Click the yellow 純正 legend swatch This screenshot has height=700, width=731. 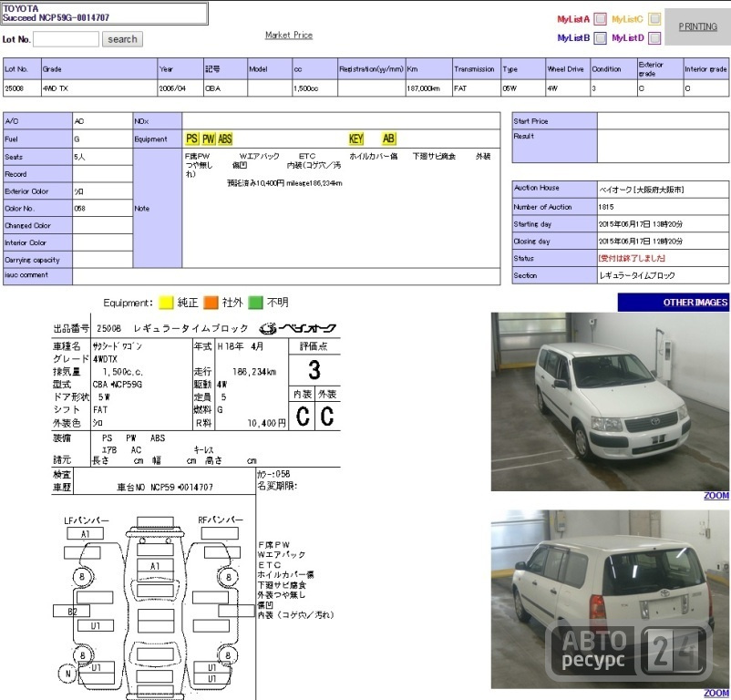pos(166,303)
